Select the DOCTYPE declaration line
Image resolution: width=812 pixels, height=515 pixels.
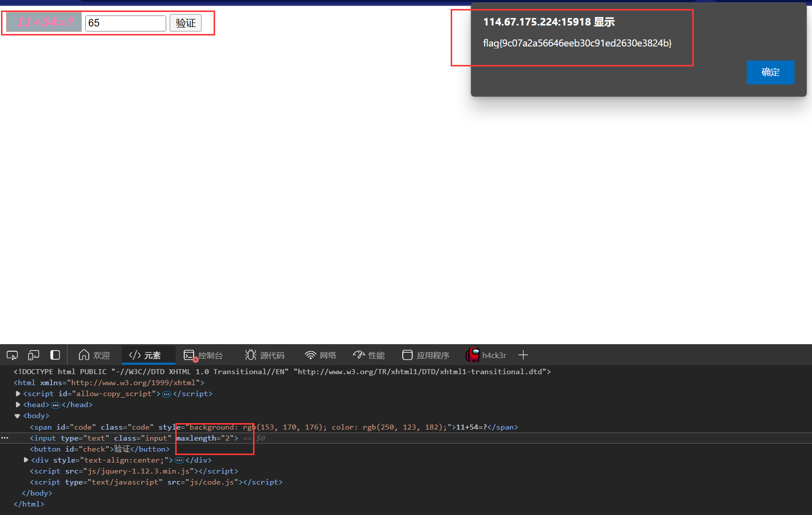(282, 372)
